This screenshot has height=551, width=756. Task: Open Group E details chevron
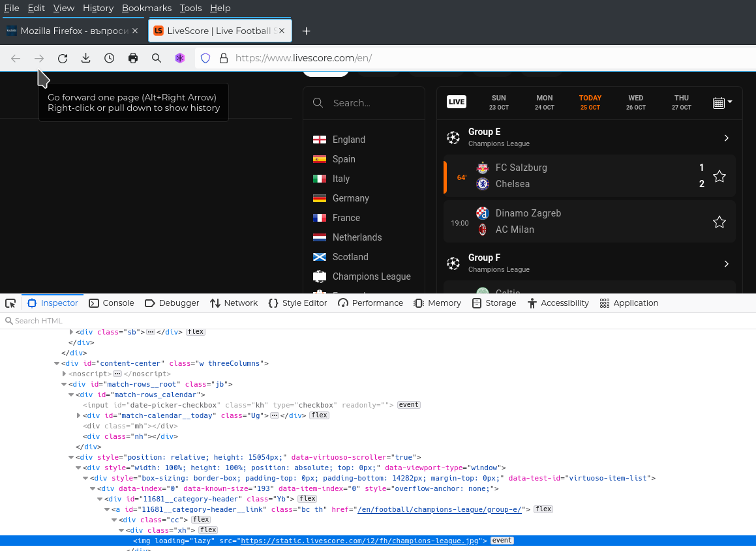tap(727, 138)
